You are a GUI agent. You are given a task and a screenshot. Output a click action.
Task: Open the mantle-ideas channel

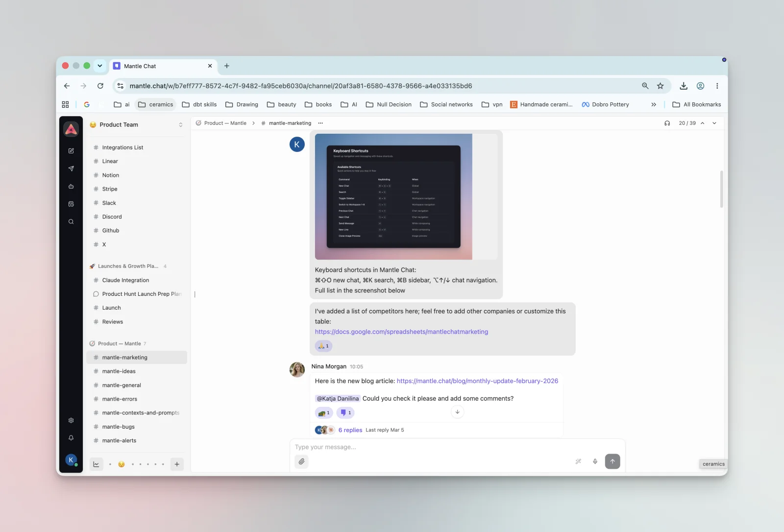(137, 371)
